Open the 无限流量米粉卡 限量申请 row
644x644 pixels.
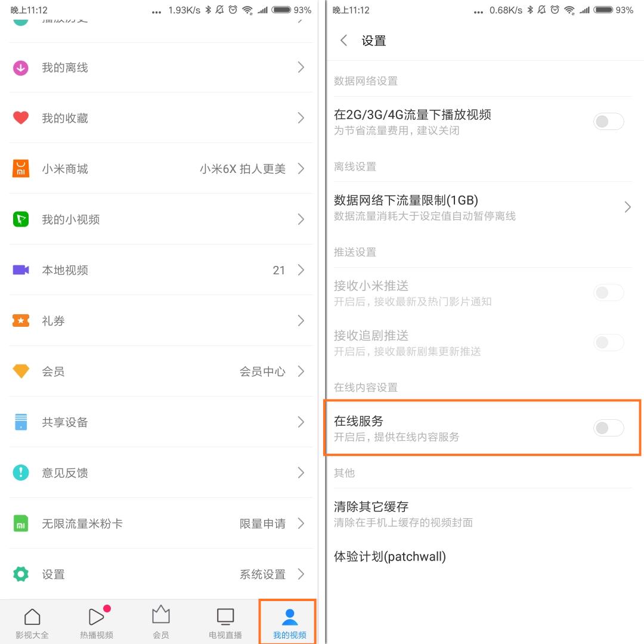point(160,524)
